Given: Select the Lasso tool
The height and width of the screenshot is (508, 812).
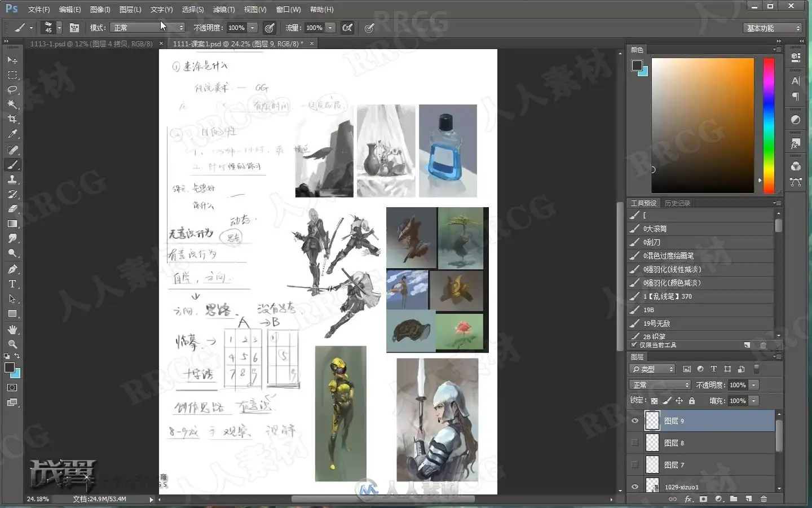Looking at the screenshot, I should tap(12, 90).
